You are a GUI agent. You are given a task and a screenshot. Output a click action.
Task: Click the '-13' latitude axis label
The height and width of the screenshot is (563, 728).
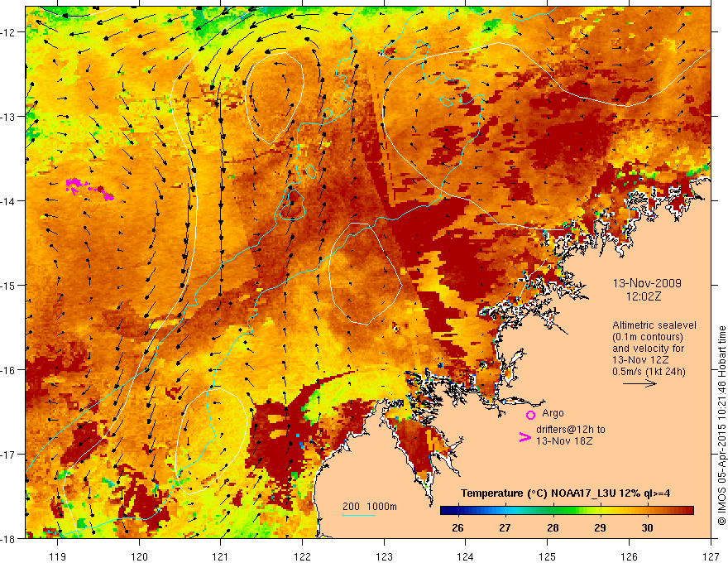(x=8, y=117)
